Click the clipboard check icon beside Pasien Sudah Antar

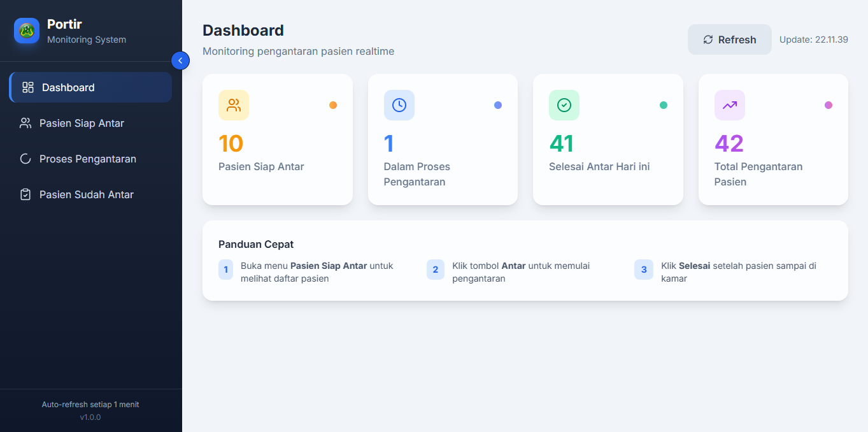tap(25, 194)
